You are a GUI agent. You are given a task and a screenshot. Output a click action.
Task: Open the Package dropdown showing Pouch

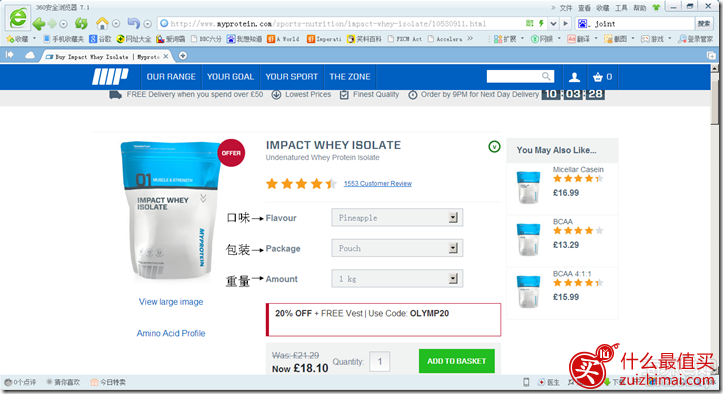click(397, 248)
